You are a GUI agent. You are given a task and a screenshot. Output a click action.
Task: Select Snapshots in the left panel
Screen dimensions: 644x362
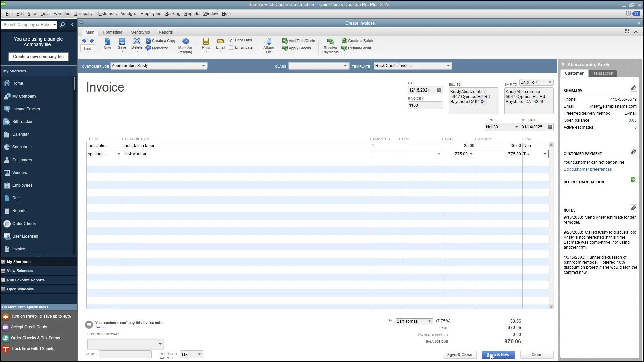[x=22, y=147]
